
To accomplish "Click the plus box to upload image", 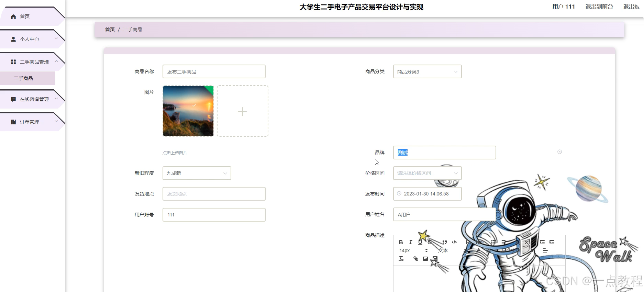I will [x=243, y=111].
